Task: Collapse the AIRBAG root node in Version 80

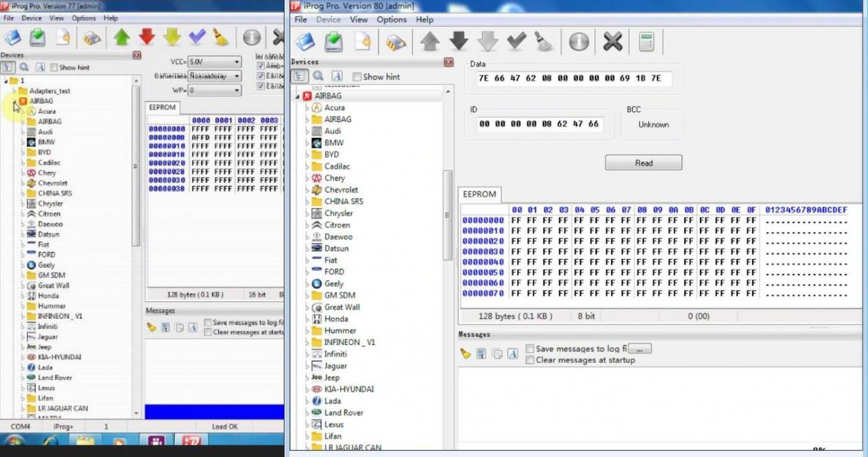Action: [297, 96]
